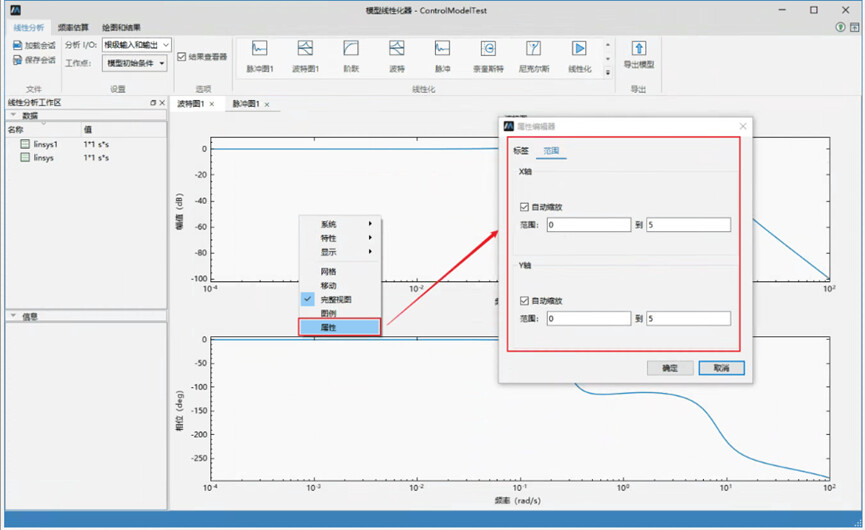This screenshot has width=865, height=530.
Task: Open the 分析 I/O dropdown
Action: pyautogui.click(x=137, y=45)
